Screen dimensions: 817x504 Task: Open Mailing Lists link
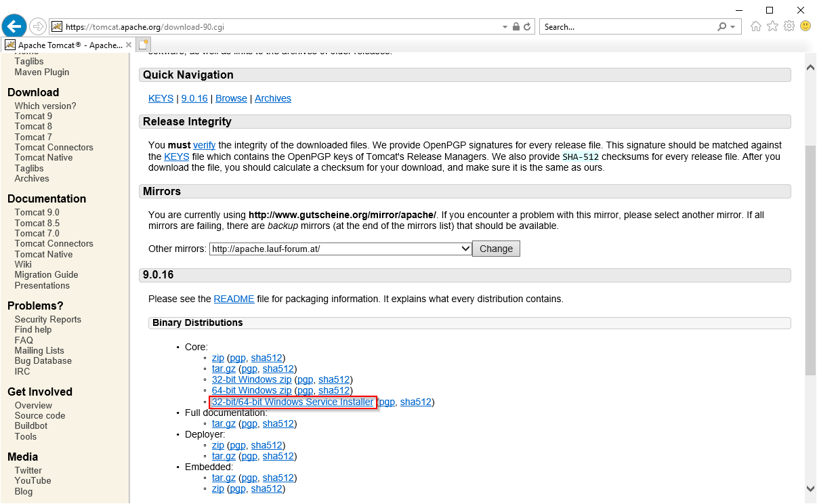point(39,350)
